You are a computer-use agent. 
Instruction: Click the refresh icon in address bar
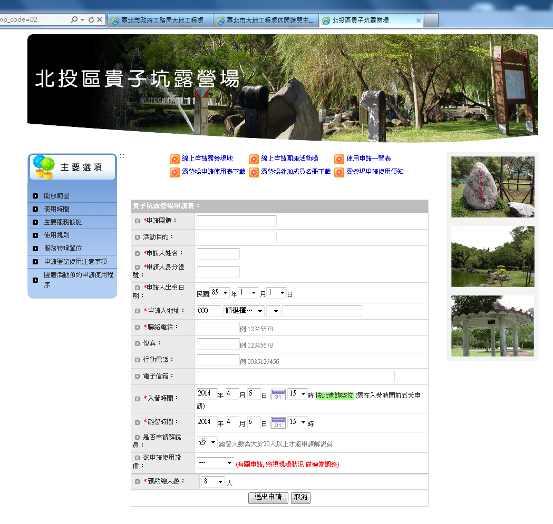click(91, 20)
